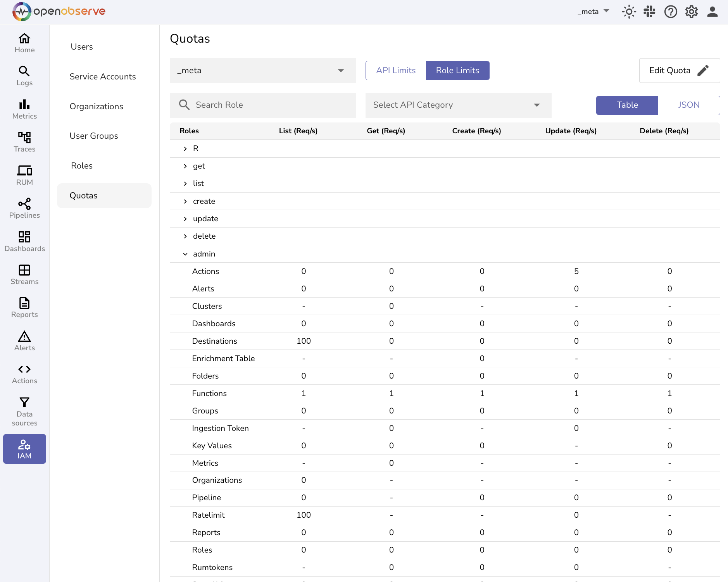Click the Search Role input field
This screenshot has width=728, height=582.
point(263,105)
